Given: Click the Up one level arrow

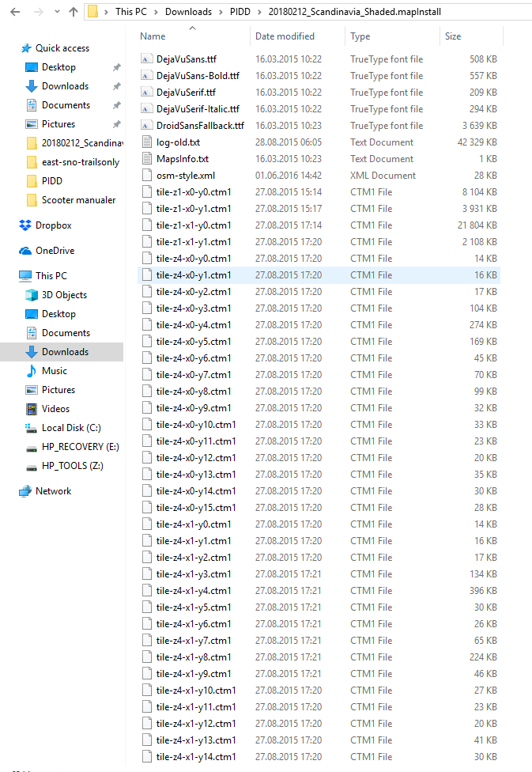Looking at the screenshot, I should click(x=74, y=12).
